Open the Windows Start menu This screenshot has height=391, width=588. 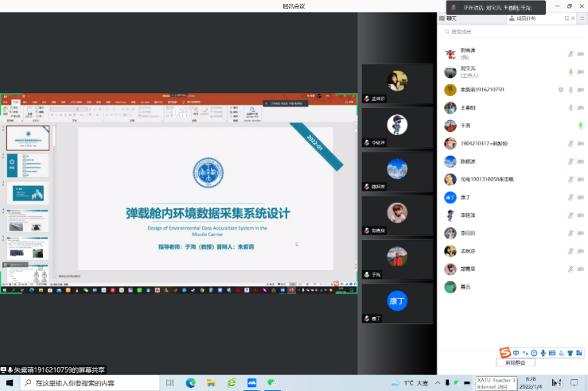pyautogui.click(x=8, y=383)
